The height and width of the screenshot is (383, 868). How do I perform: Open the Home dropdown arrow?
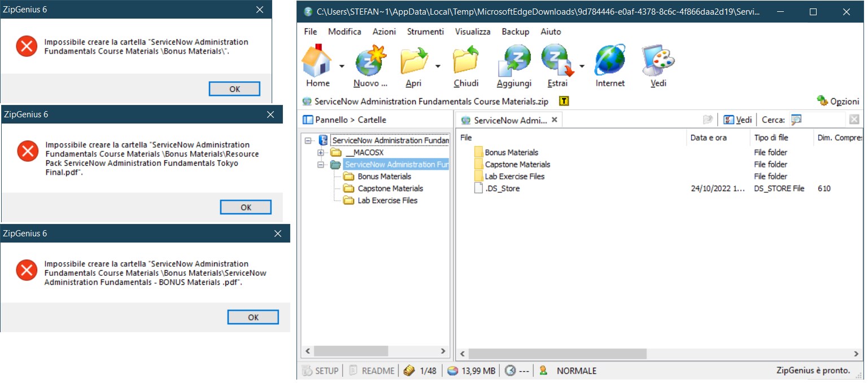click(342, 66)
